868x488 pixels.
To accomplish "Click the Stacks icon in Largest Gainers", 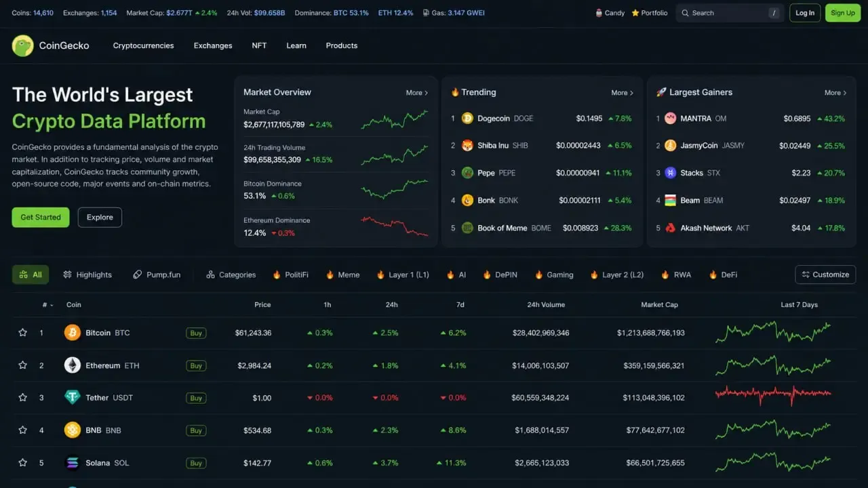I will point(670,173).
